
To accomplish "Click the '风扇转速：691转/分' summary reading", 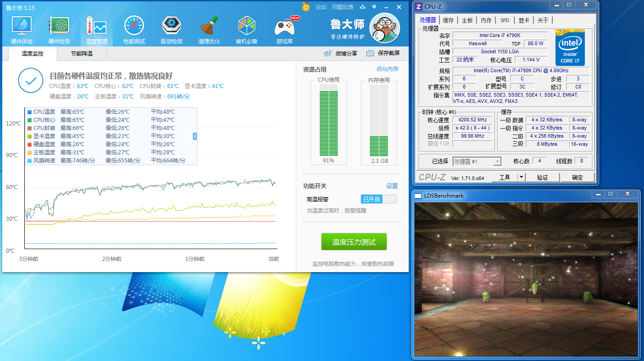I will [165, 97].
